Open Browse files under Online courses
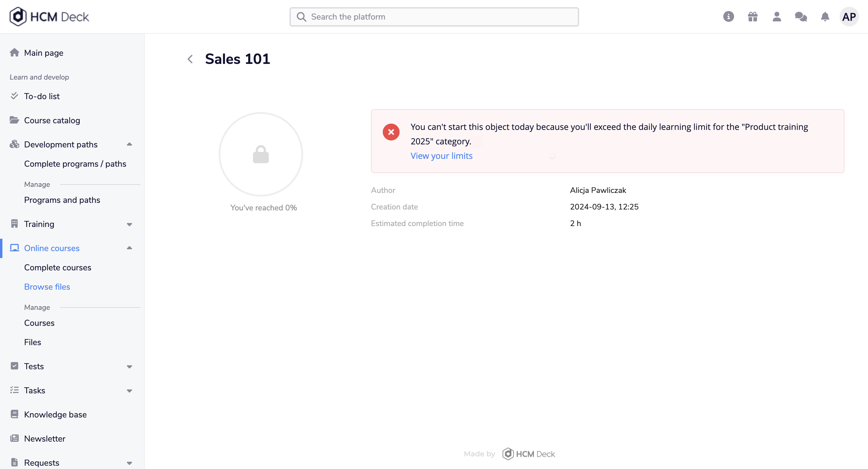Screen dimensions: 868x469 pos(47,287)
